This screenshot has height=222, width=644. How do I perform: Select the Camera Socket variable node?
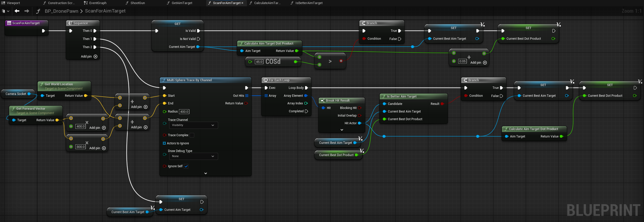coord(18,94)
